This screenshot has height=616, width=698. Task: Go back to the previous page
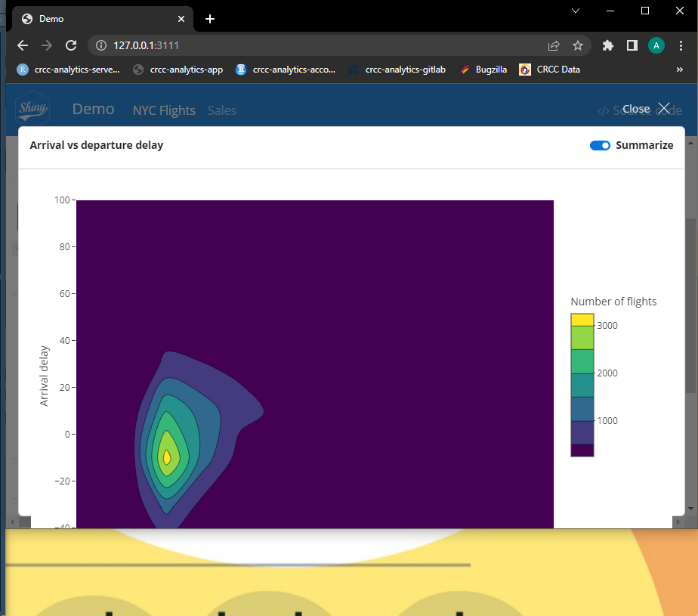tap(22, 45)
